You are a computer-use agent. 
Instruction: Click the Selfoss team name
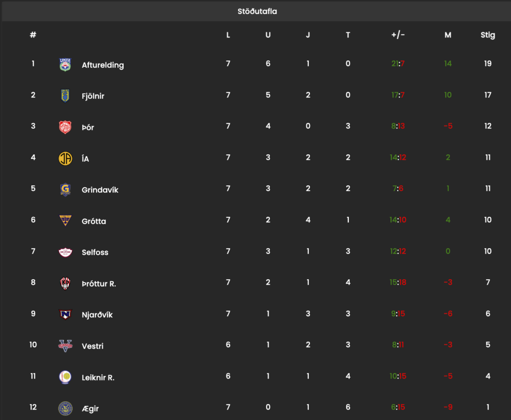point(95,252)
